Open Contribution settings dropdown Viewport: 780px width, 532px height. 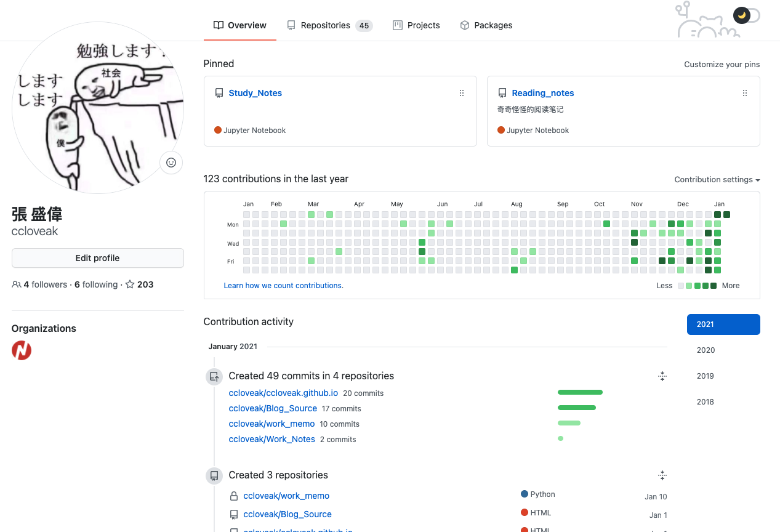[717, 180]
